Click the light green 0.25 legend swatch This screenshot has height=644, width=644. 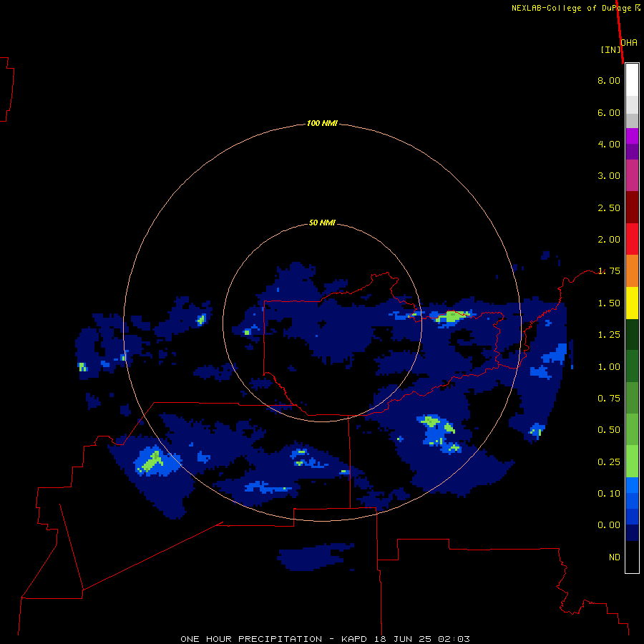coord(632,462)
